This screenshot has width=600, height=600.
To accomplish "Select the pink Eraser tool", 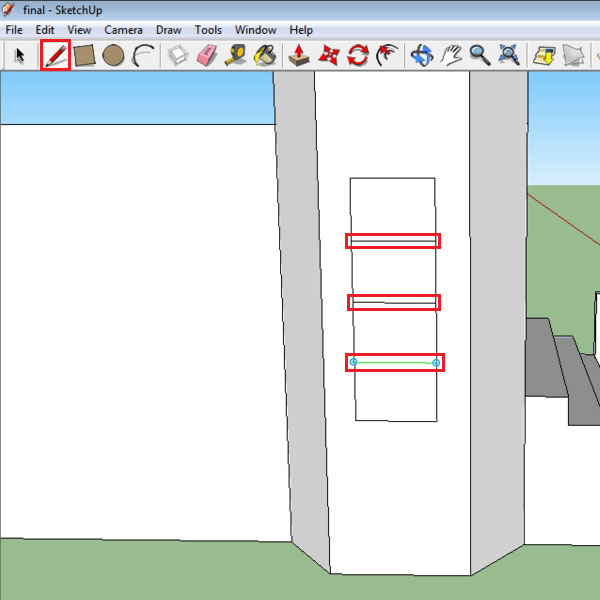I will pos(207,55).
